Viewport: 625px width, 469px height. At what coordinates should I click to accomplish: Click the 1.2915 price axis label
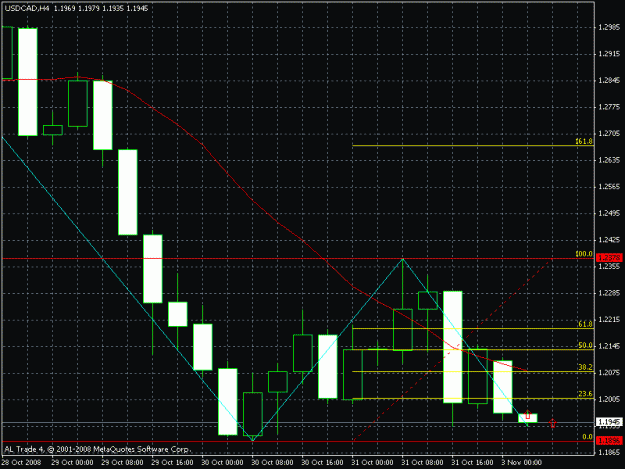coord(609,54)
